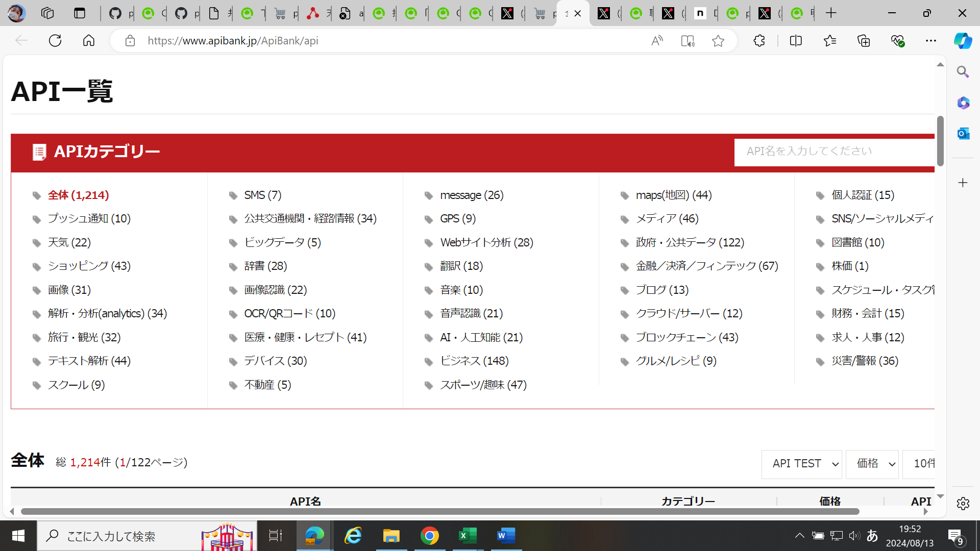Screen dimensions: 980x551
Task: Add page to favorites star icon
Action: pos(718,41)
